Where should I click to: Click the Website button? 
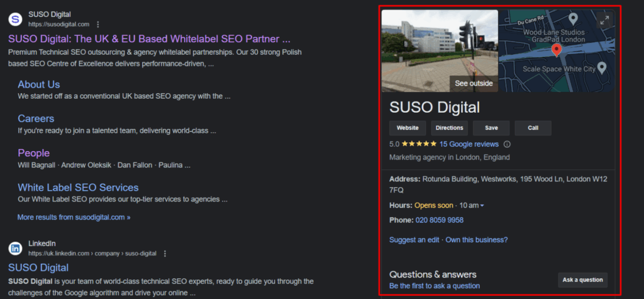(x=408, y=128)
